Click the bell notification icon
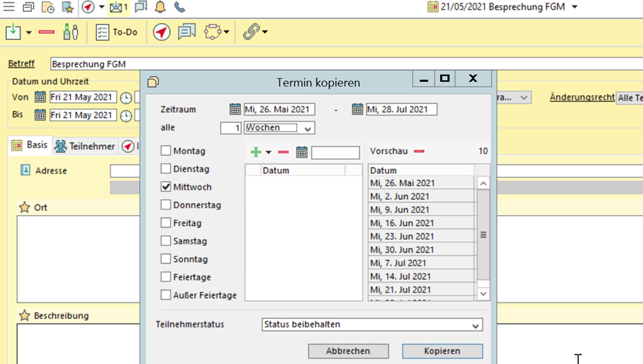Viewport: 643px width, 364px height. (x=160, y=7)
